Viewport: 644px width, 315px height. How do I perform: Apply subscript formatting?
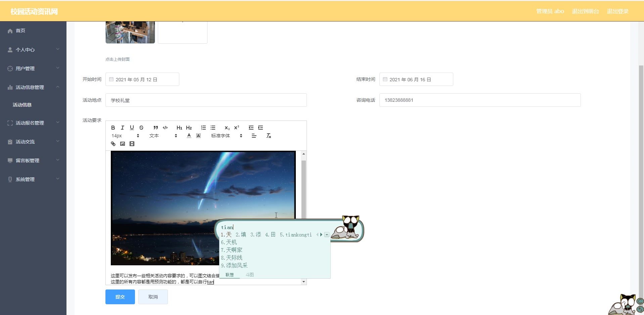click(227, 128)
